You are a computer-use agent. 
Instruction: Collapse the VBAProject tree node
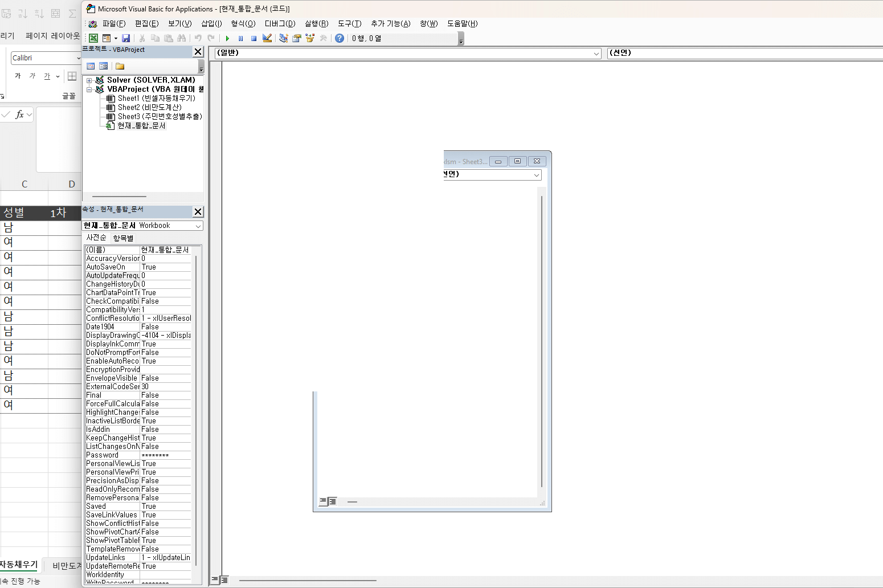tap(89, 89)
